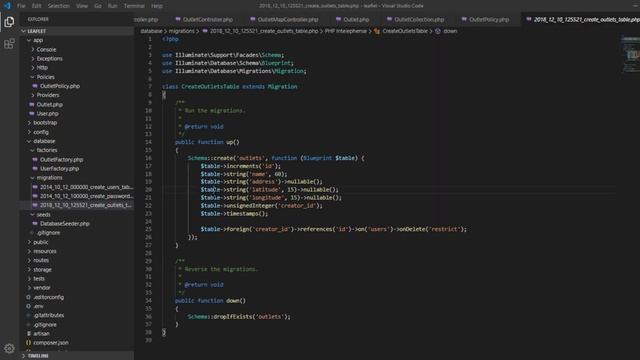Collapse the database folder
The image size is (640, 360).
tap(29, 141)
